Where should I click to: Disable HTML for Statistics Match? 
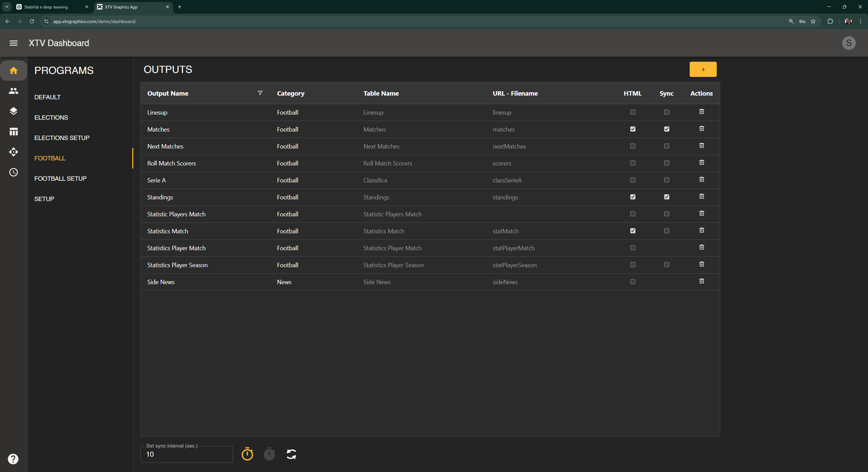(633, 231)
